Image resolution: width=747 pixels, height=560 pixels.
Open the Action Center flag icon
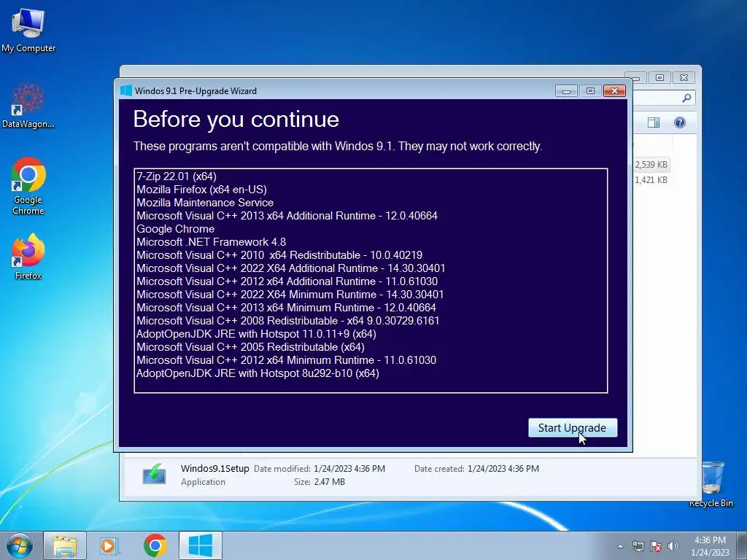pyautogui.click(x=656, y=546)
